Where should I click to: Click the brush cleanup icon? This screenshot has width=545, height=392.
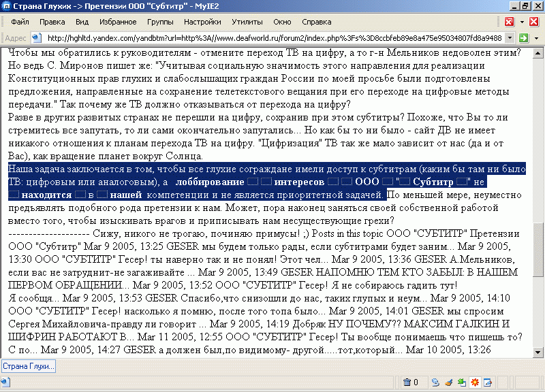point(448,382)
